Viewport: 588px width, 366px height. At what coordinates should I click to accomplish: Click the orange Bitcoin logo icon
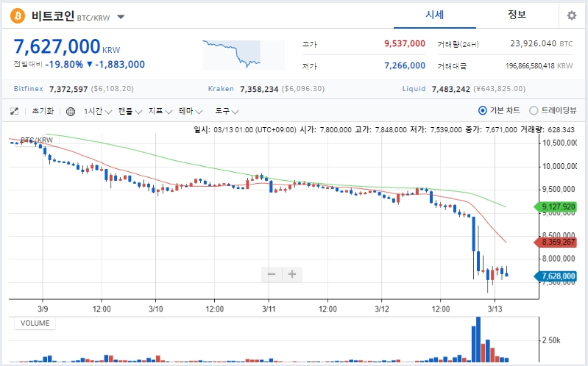pyautogui.click(x=17, y=15)
